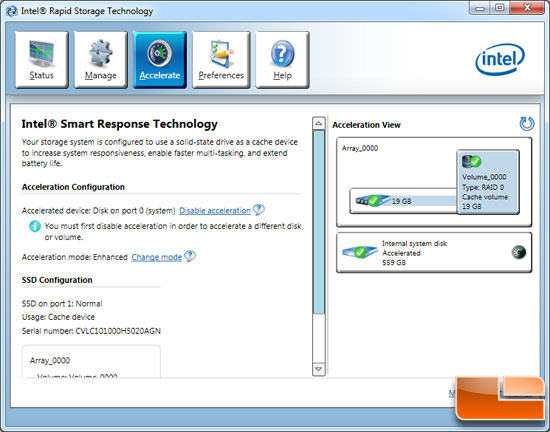Screen dimensions: 550x432
Task: Open help icon beside Change mode
Action: [190, 256]
